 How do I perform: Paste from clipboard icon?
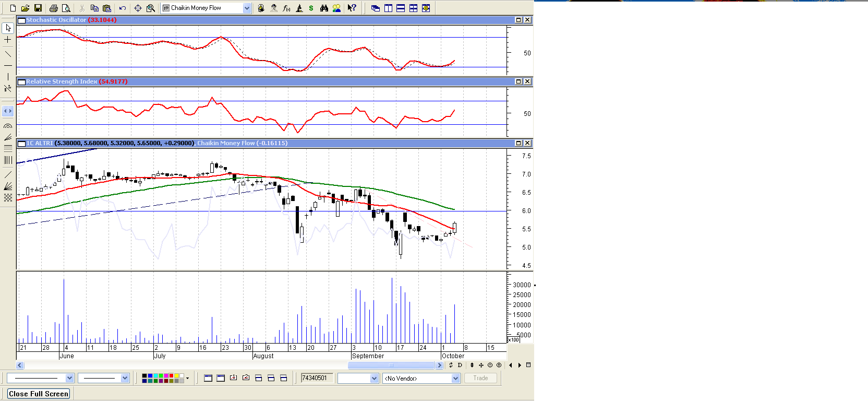pyautogui.click(x=107, y=8)
